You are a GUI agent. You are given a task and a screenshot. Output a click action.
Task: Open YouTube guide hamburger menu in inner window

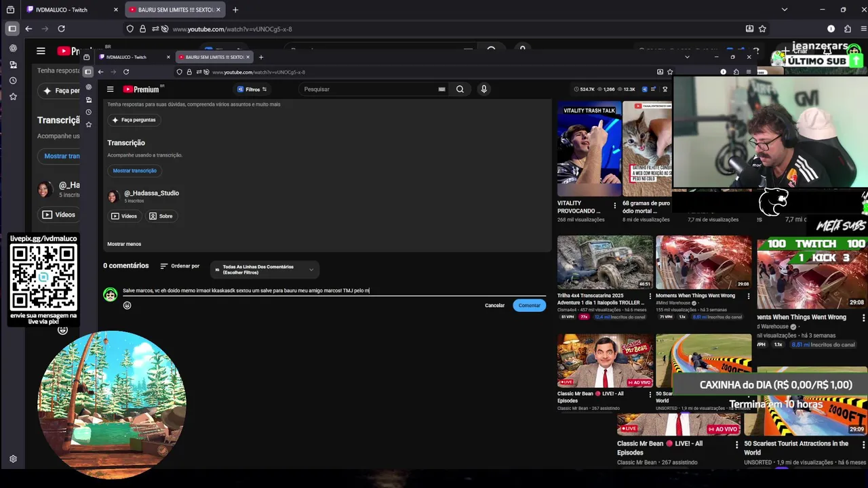110,89
